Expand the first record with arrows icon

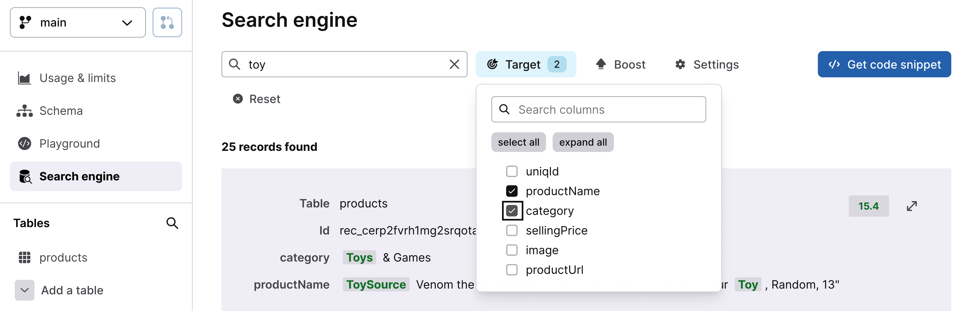point(912,206)
